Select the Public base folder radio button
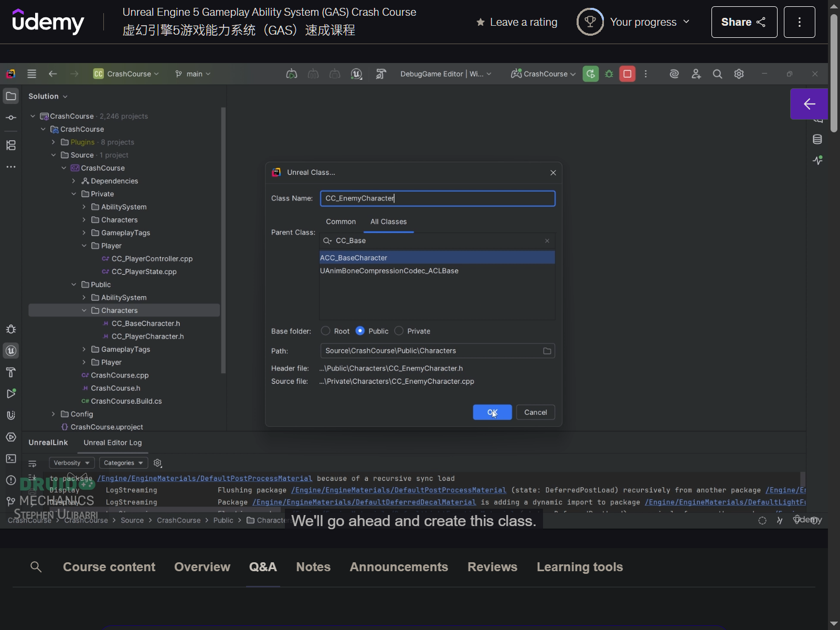 click(360, 331)
